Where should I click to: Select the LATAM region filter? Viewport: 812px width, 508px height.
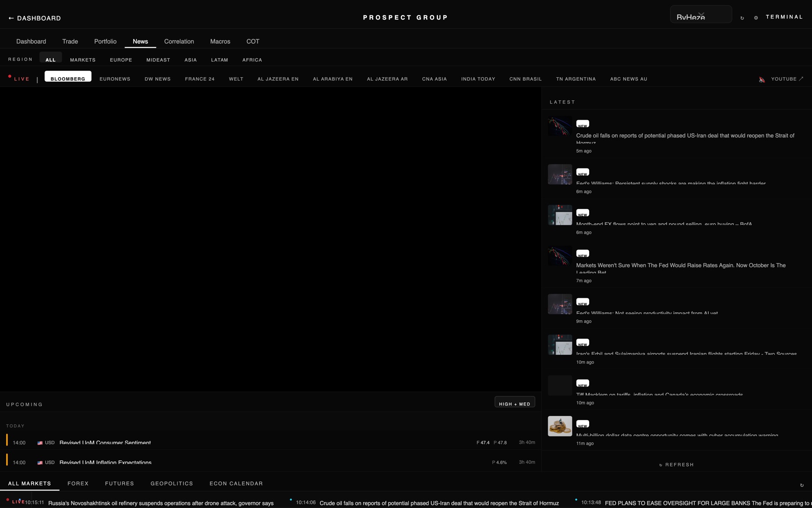click(220, 60)
